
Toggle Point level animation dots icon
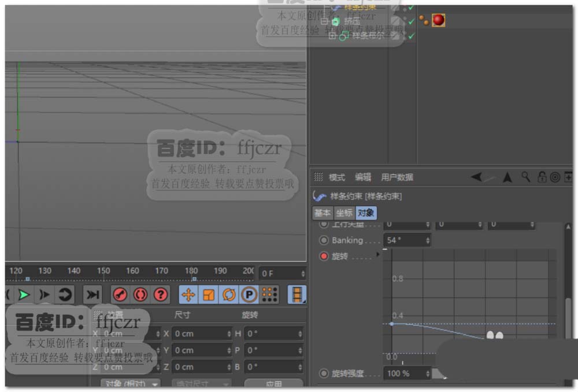tap(269, 295)
